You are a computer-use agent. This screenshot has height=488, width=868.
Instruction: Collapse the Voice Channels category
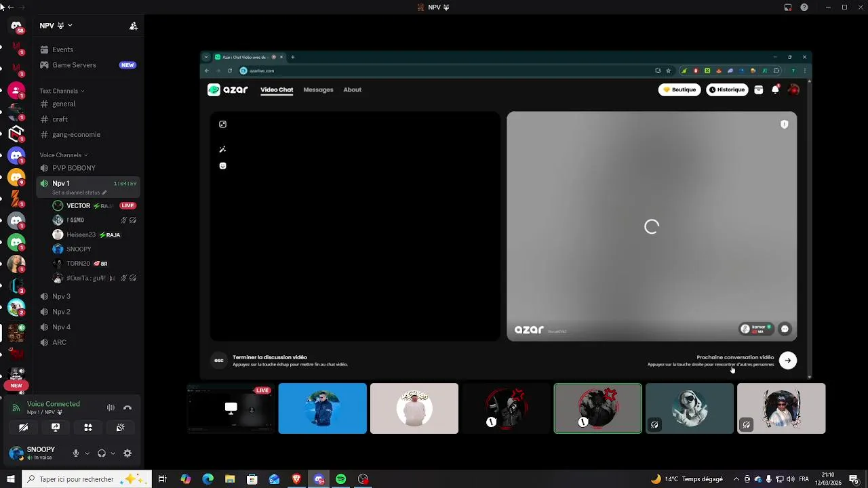tap(63, 155)
